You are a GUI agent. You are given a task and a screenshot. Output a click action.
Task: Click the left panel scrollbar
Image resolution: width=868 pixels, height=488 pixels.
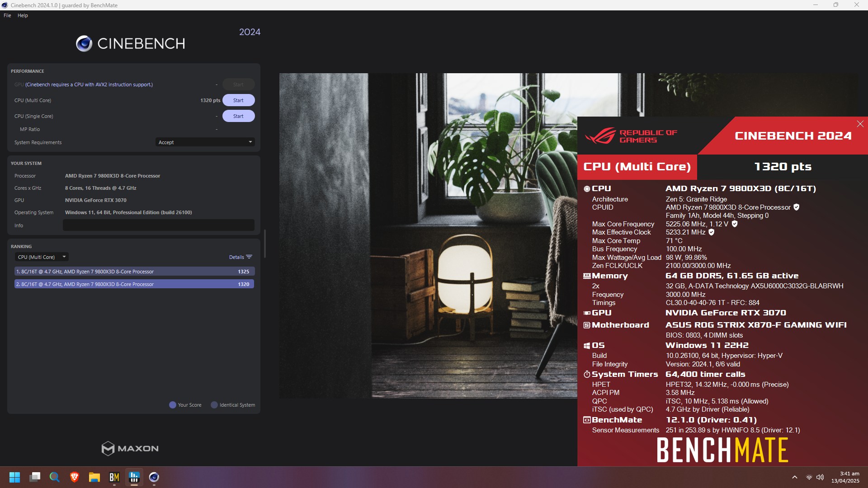coord(264,244)
